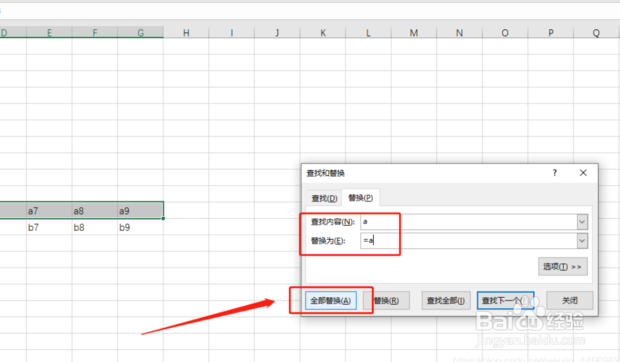Click the Find All (查找全部) button
Image resolution: width=620 pixels, height=362 pixels.
click(446, 301)
